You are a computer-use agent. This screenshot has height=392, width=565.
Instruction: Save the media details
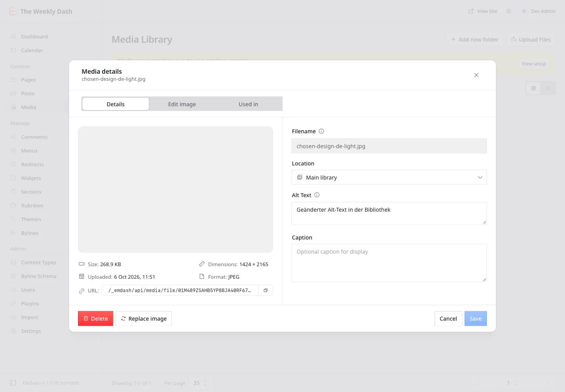[476, 319]
